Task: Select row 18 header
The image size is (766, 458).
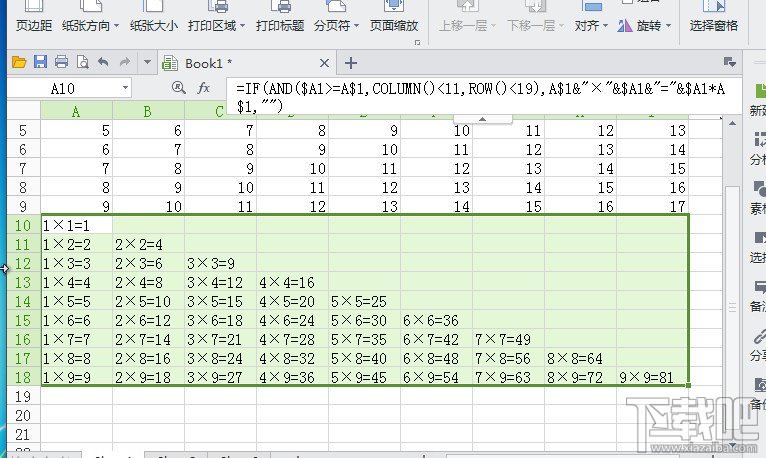Action: (23, 377)
